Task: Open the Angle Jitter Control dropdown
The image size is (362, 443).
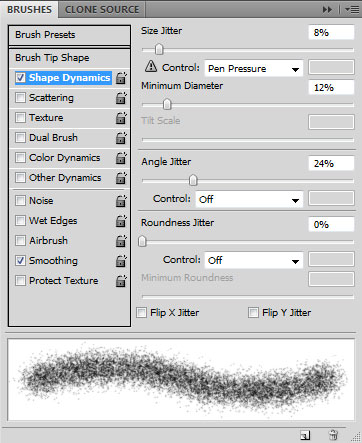Action: [x=249, y=199]
